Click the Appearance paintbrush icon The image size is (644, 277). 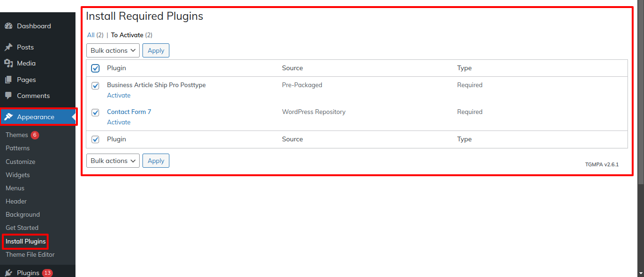click(x=8, y=117)
